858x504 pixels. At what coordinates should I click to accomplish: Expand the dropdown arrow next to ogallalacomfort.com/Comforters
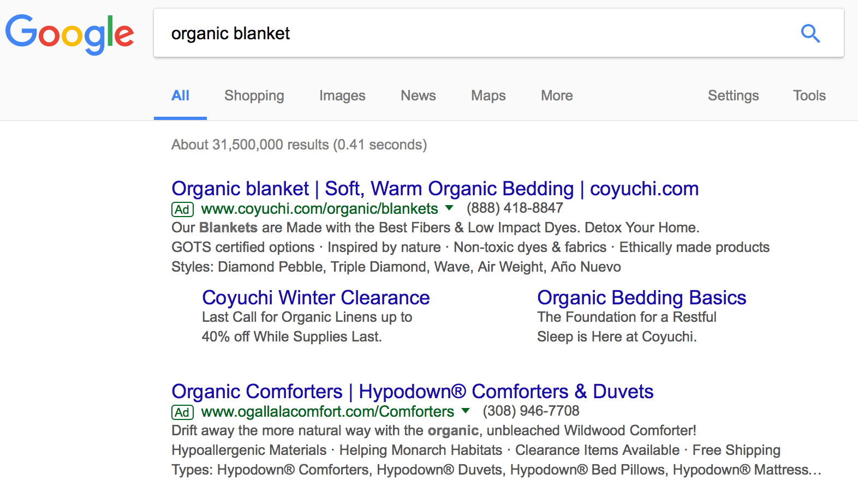tap(466, 411)
